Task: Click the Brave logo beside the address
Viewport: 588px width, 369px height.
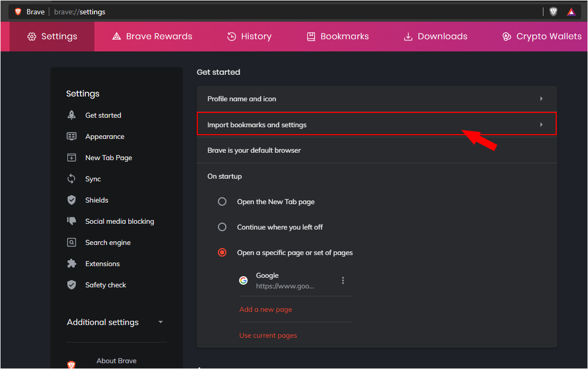Action: [x=18, y=12]
